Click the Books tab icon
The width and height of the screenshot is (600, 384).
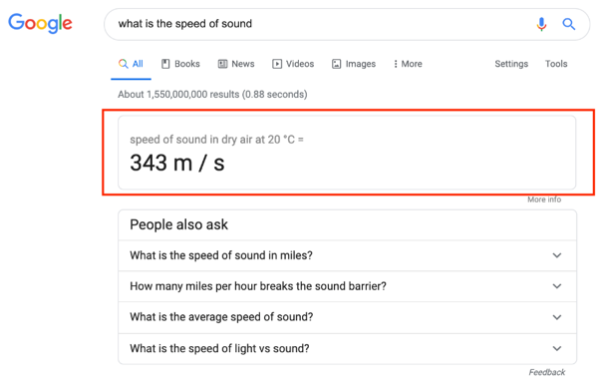(165, 64)
